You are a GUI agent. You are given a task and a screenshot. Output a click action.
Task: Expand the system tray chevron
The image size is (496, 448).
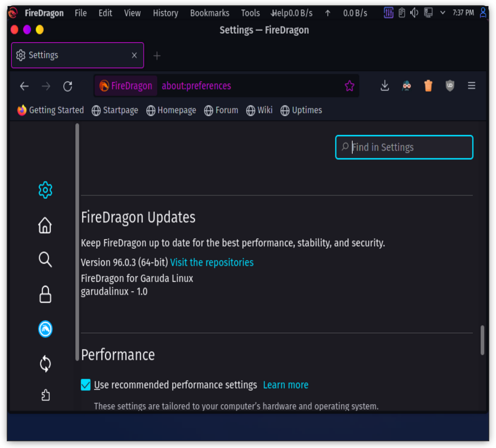point(443,13)
